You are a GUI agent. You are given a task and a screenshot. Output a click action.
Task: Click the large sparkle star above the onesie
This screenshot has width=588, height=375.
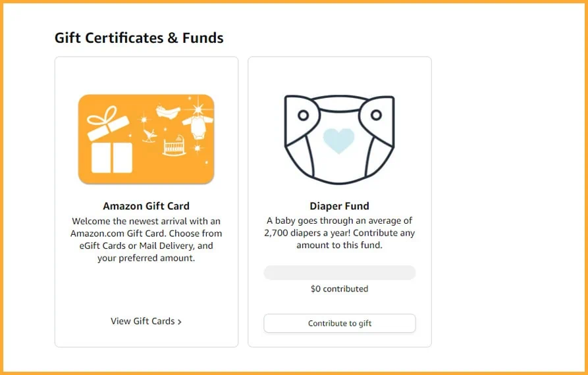[x=198, y=109]
